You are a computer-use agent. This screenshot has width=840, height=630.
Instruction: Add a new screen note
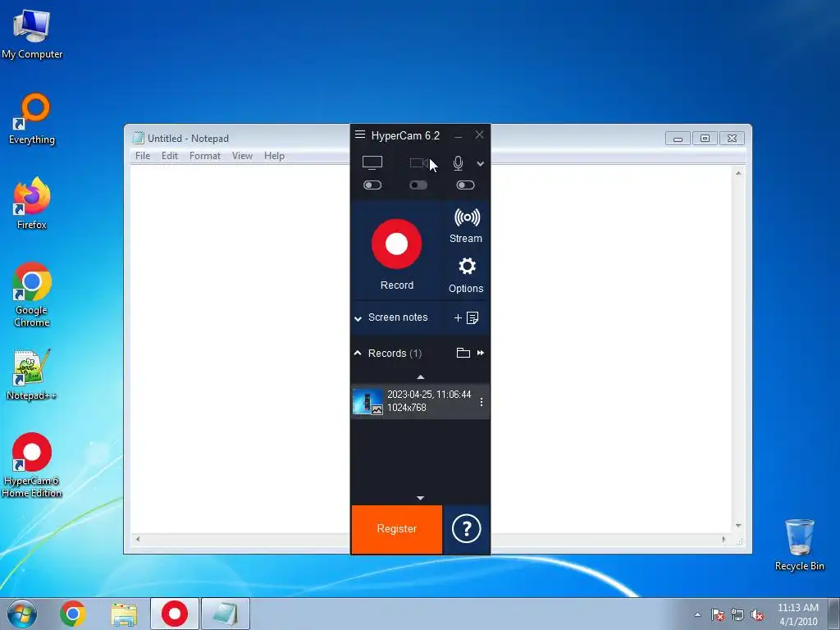click(x=466, y=317)
